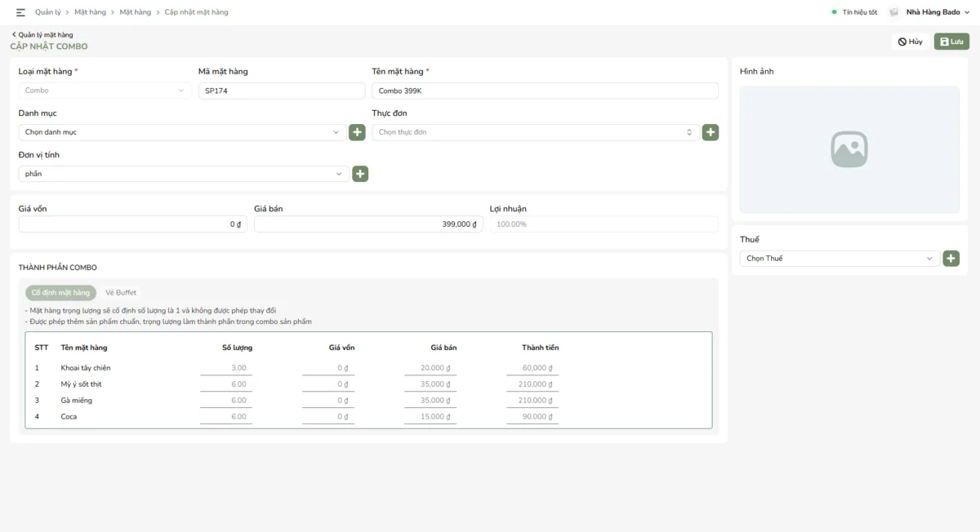Screen dimensions: 980x532
Task: Click the first Mặt hàng breadcrumb item
Action: point(90,12)
